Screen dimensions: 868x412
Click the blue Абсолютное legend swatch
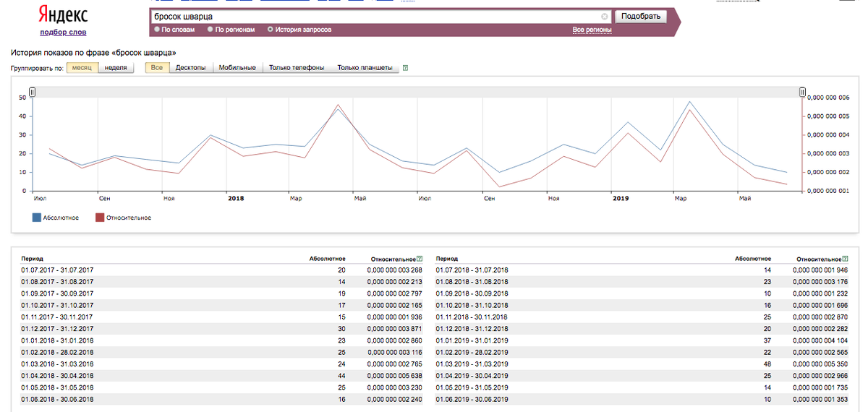(x=37, y=217)
